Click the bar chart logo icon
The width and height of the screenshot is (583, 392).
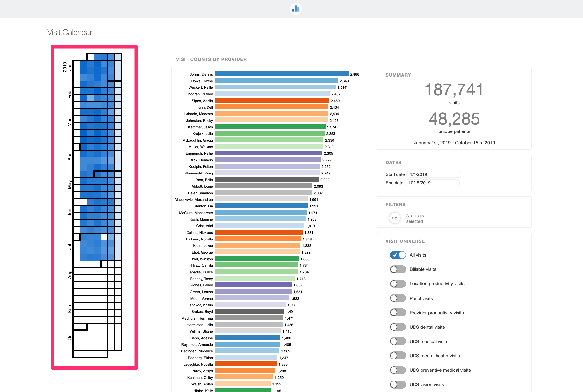pos(296,9)
